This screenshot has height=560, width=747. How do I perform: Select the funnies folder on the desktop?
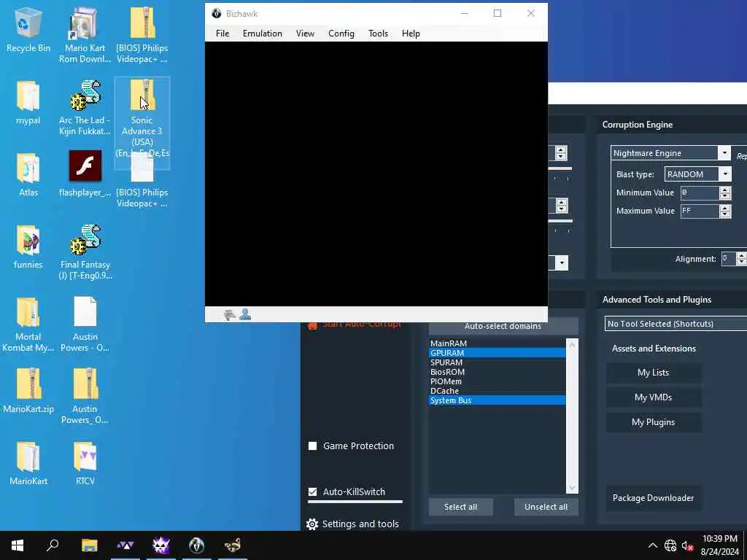(28, 246)
